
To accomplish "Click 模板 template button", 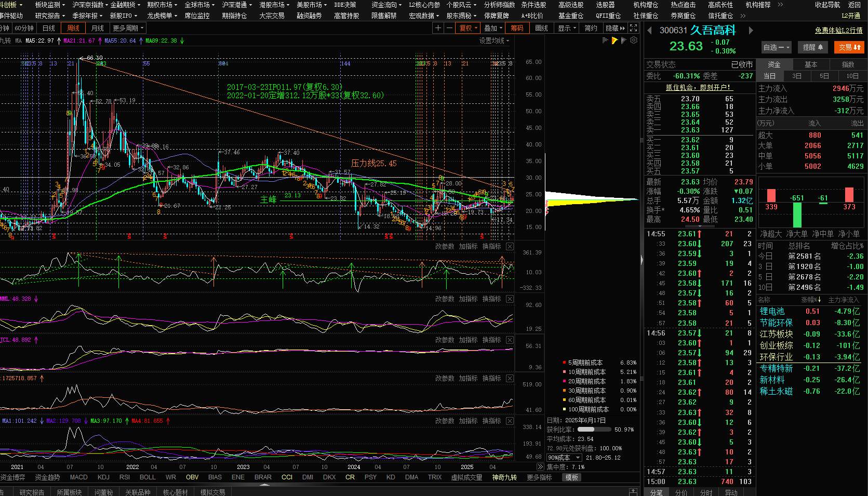I will [x=572, y=477].
